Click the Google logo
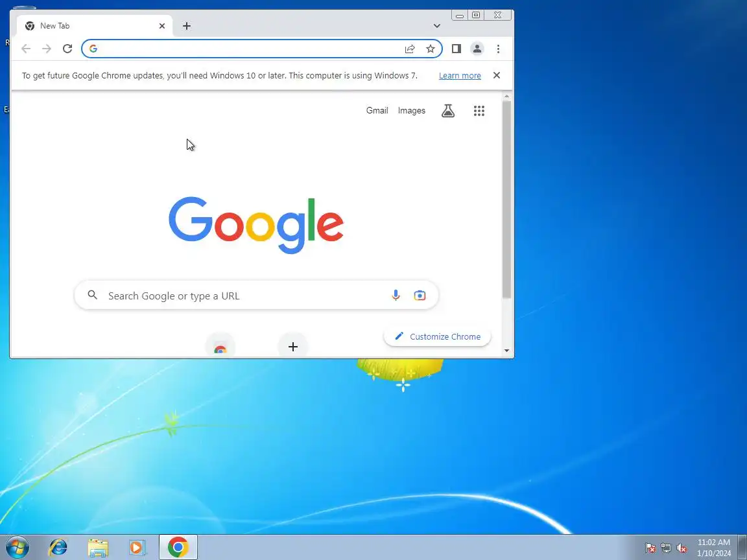747x560 pixels. tap(256, 224)
